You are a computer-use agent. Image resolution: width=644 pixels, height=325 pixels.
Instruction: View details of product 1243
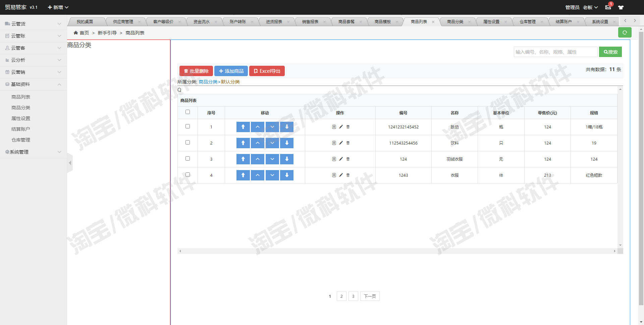[334, 175]
